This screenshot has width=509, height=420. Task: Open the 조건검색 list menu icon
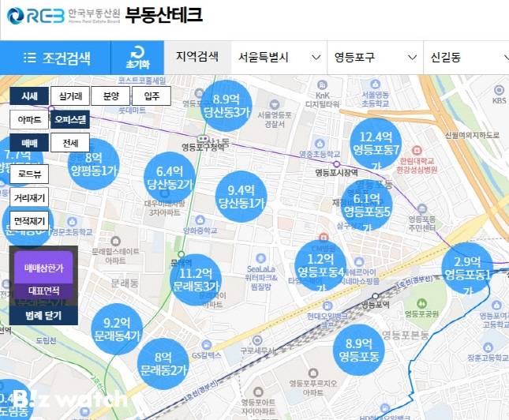tap(30, 58)
